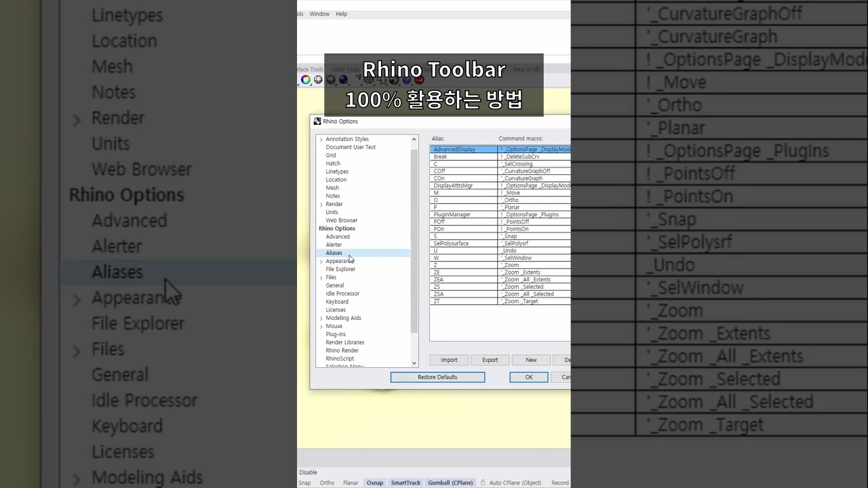
Task: Open Document User Text page
Action: click(x=351, y=147)
